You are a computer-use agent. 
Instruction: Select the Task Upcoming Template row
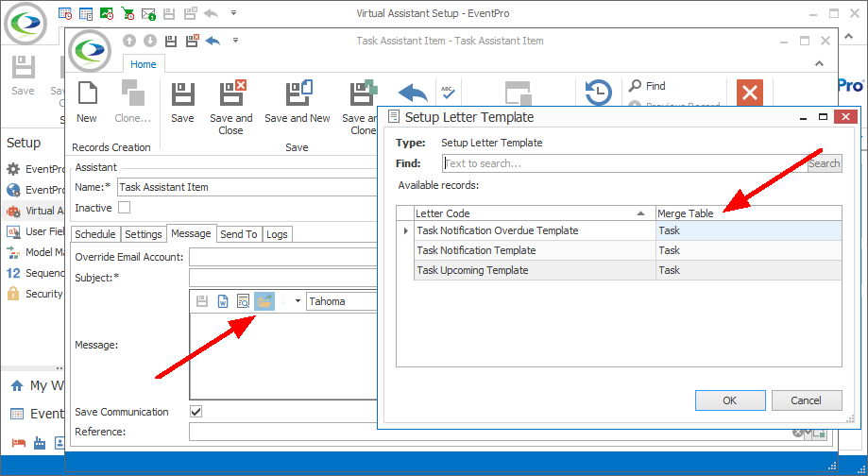click(628, 270)
